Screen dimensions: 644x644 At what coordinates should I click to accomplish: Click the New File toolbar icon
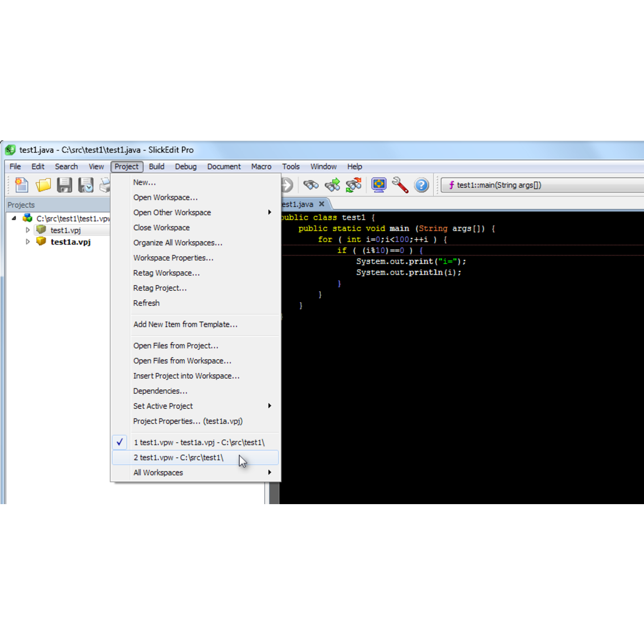[x=22, y=185]
